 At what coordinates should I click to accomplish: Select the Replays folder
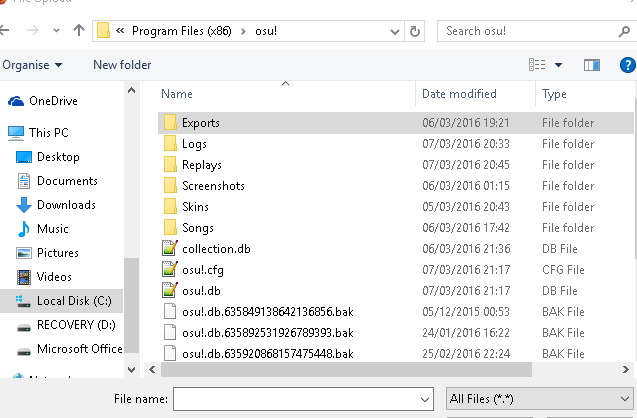(396, 165)
